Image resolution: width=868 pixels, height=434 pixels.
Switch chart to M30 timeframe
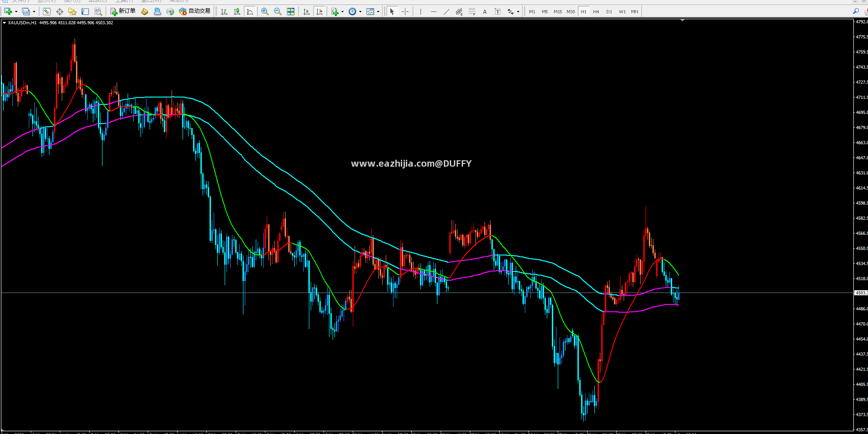[571, 11]
